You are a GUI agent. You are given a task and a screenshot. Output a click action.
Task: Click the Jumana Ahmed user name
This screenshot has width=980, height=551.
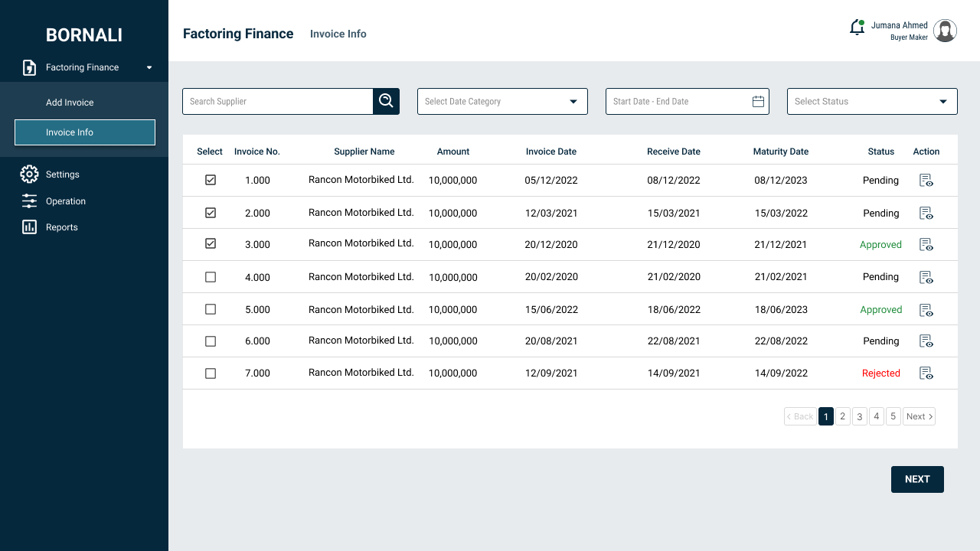(900, 25)
